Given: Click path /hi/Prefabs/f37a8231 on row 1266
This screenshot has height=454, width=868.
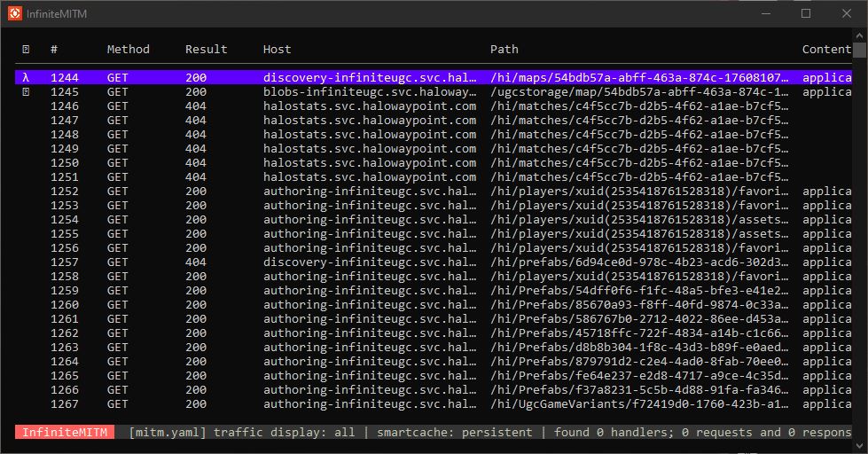Looking at the screenshot, I should point(639,390).
